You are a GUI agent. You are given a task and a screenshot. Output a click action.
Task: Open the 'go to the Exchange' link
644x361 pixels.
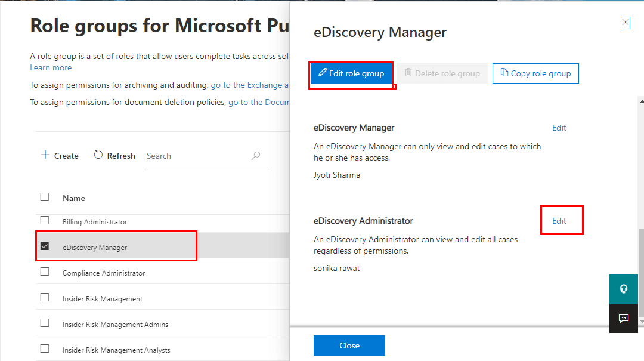click(x=250, y=85)
